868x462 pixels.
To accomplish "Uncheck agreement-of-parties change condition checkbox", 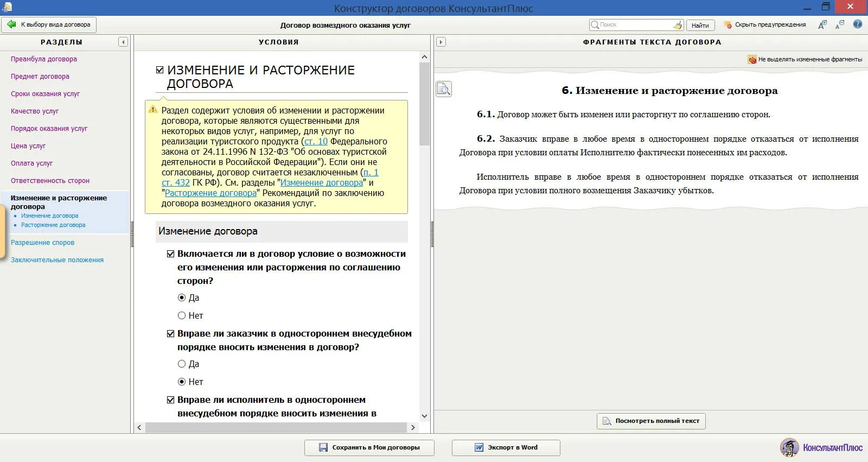I will coord(171,254).
